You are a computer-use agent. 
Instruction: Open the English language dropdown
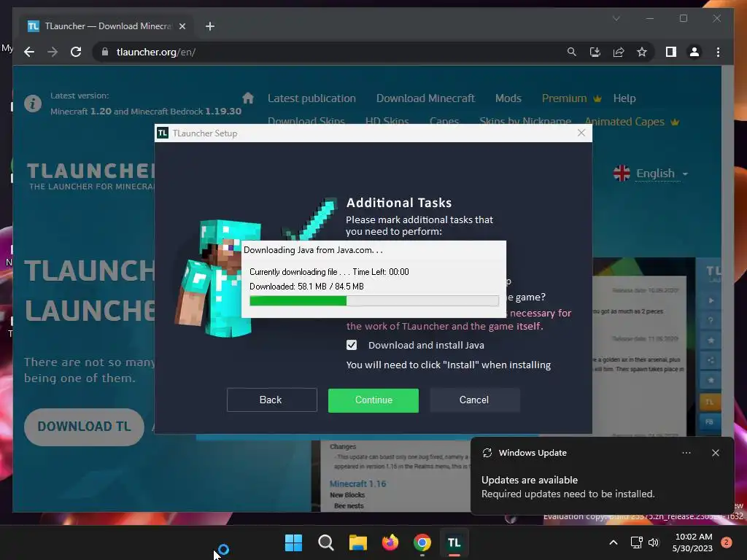pos(651,174)
